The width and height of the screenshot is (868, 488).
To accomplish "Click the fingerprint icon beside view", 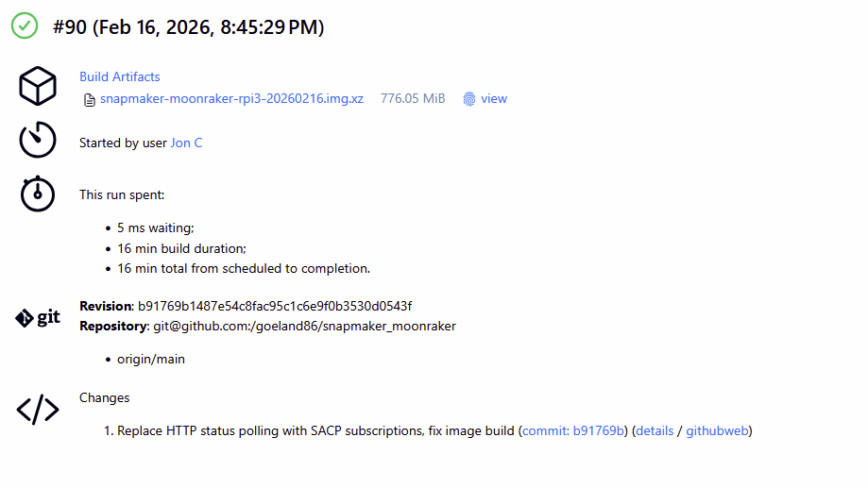I will [x=469, y=99].
